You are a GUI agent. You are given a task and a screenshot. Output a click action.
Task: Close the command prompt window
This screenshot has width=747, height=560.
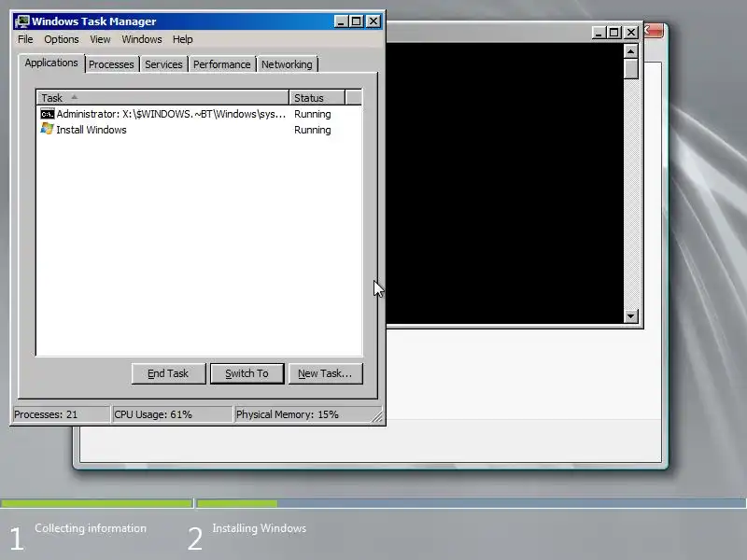(x=631, y=33)
